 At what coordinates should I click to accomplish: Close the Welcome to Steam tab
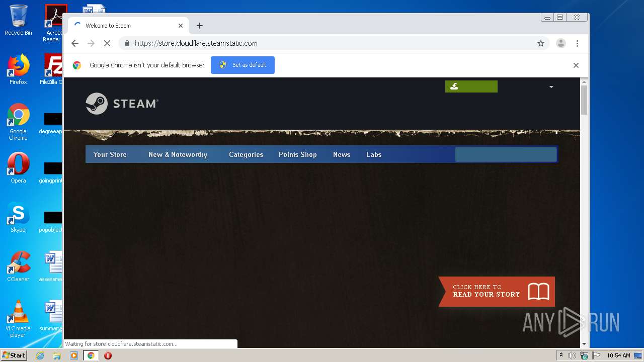[x=181, y=26]
